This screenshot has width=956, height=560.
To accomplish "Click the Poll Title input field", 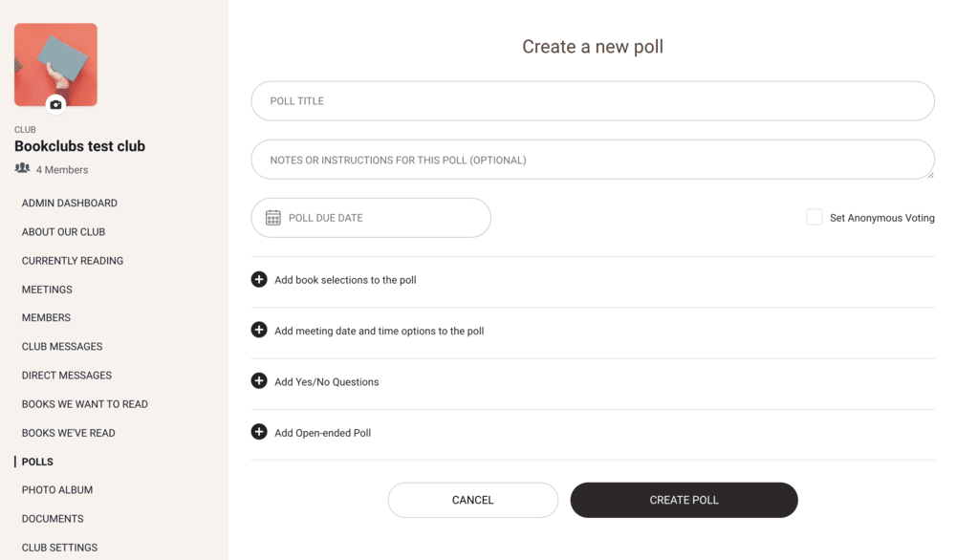I will pyautogui.click(x=593, y=101).
